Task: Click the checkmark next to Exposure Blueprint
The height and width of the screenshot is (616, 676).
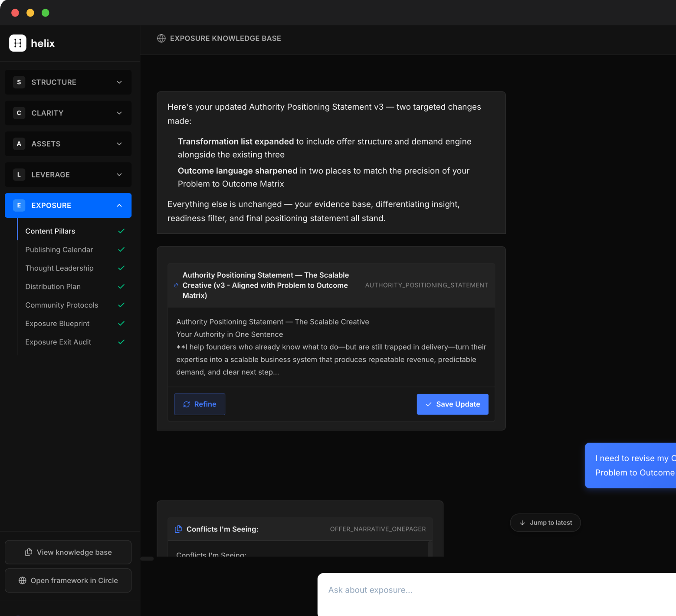Action: 121,323
